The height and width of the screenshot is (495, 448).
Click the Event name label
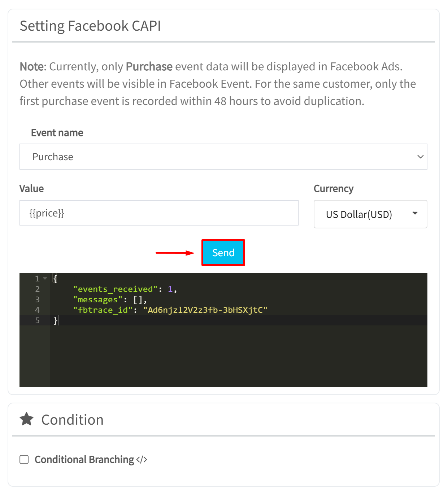[x=57, y=133]
